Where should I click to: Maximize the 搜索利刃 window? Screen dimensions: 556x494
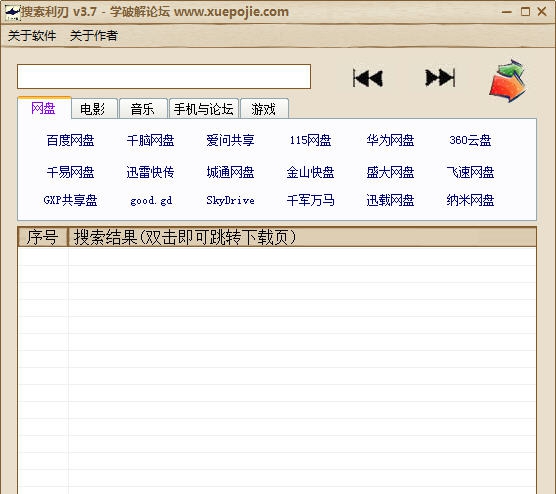525,12
